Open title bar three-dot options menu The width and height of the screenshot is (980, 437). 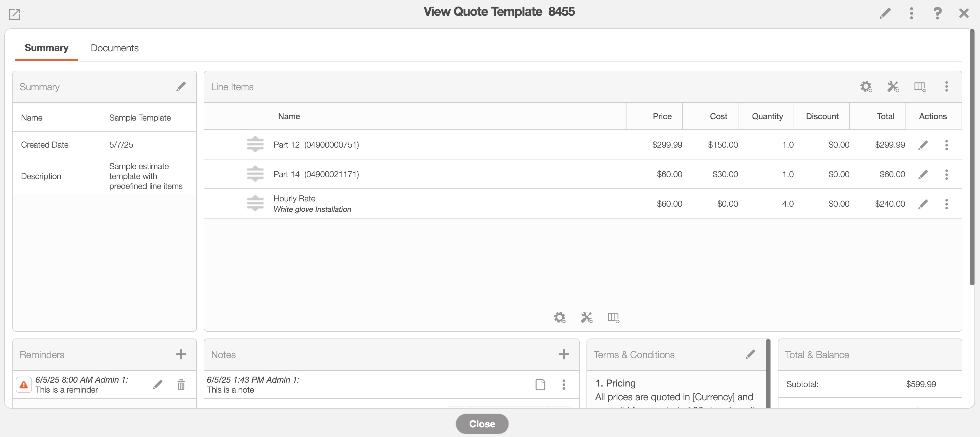coord(911,13)
